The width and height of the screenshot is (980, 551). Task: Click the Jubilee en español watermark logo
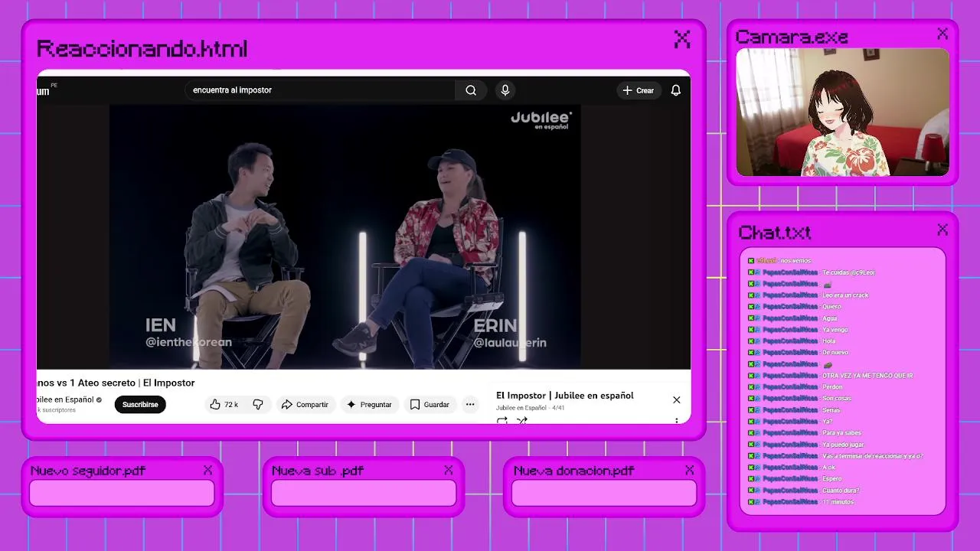pyautogui.click(x=541, y=120)
